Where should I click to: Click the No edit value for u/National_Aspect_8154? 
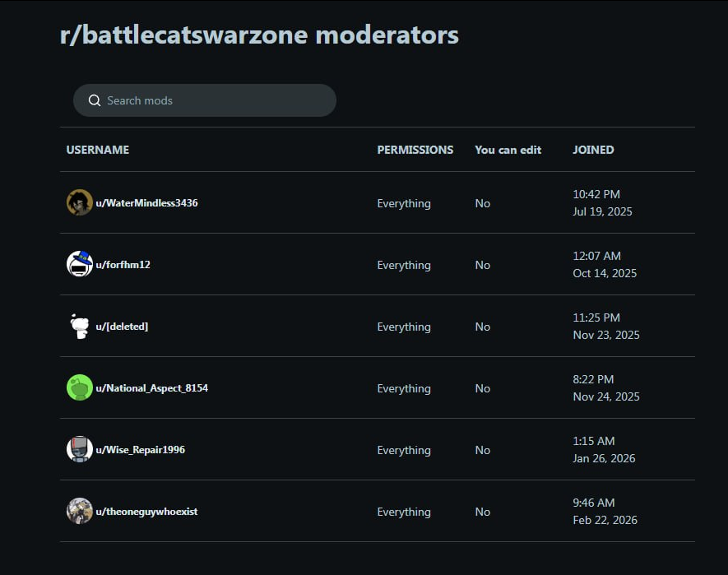pyautogui.click(x=482, y=389)
